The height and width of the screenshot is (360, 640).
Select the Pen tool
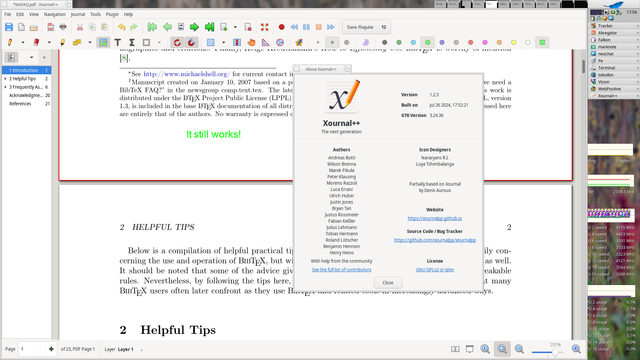[10, 42]
